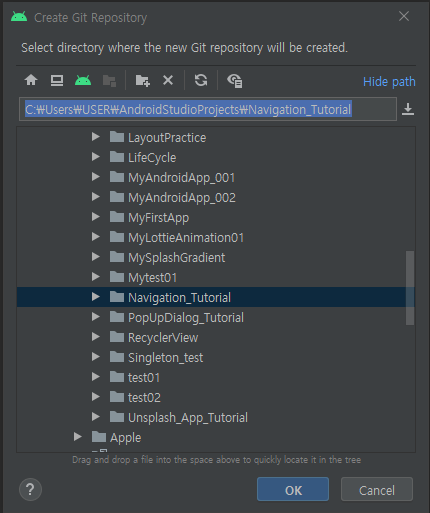
Task: Expand the LayoutPractice folder
Action: pyautogui.click(x=96, y=137)
